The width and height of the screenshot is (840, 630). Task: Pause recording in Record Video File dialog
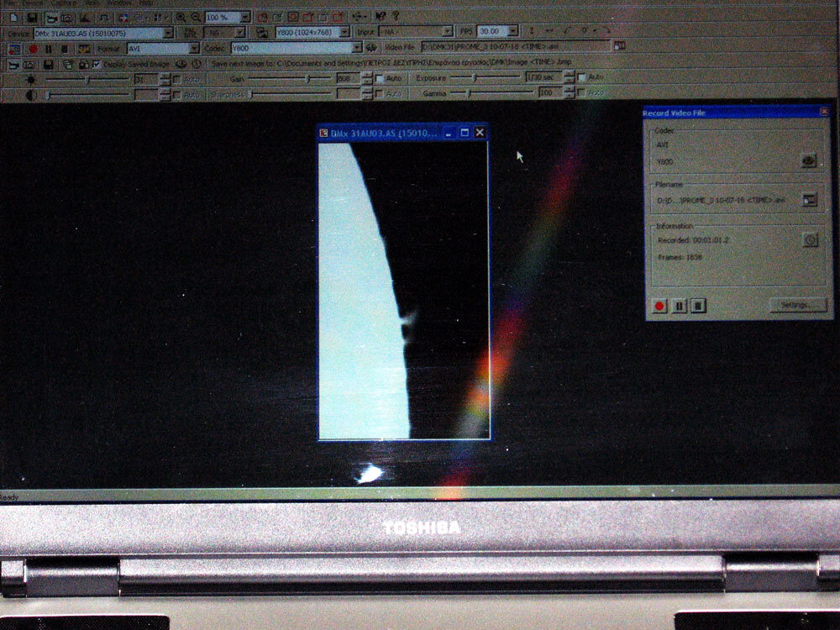(680, 306)
